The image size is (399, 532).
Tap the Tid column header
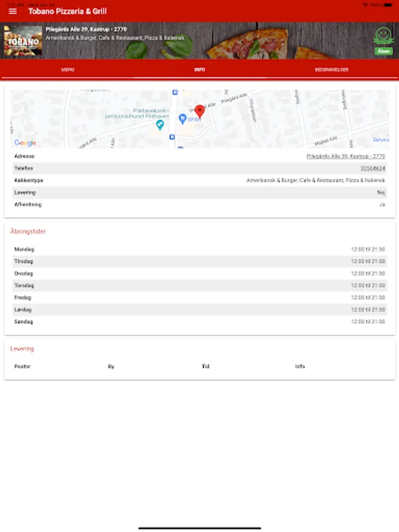206,366
